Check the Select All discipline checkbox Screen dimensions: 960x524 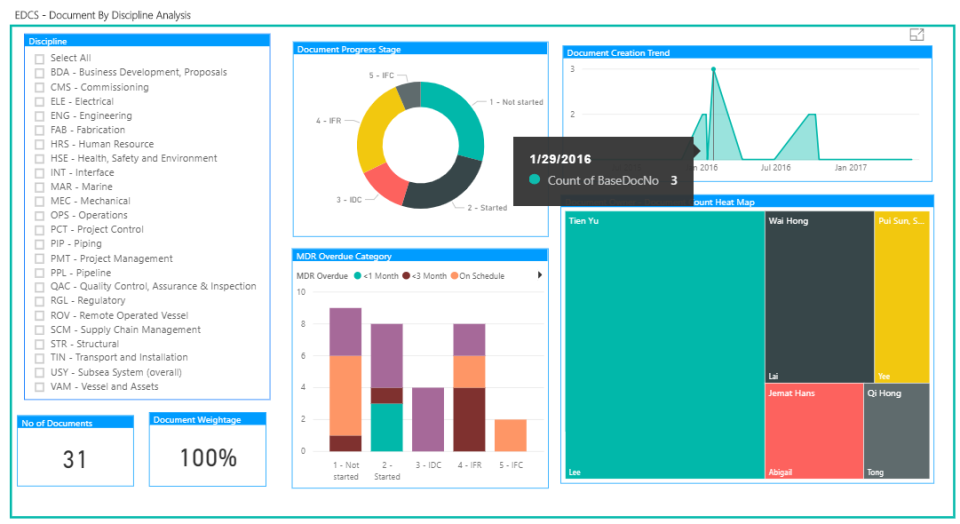(x=40, y=59)
